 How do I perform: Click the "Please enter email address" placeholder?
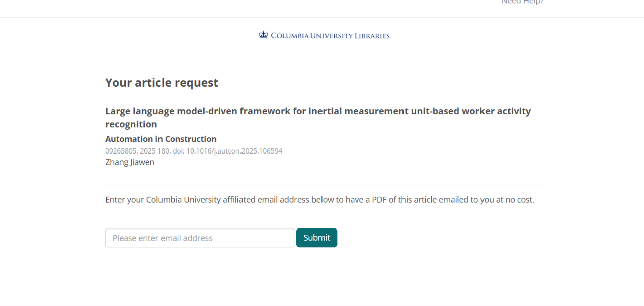pos(163,238)
